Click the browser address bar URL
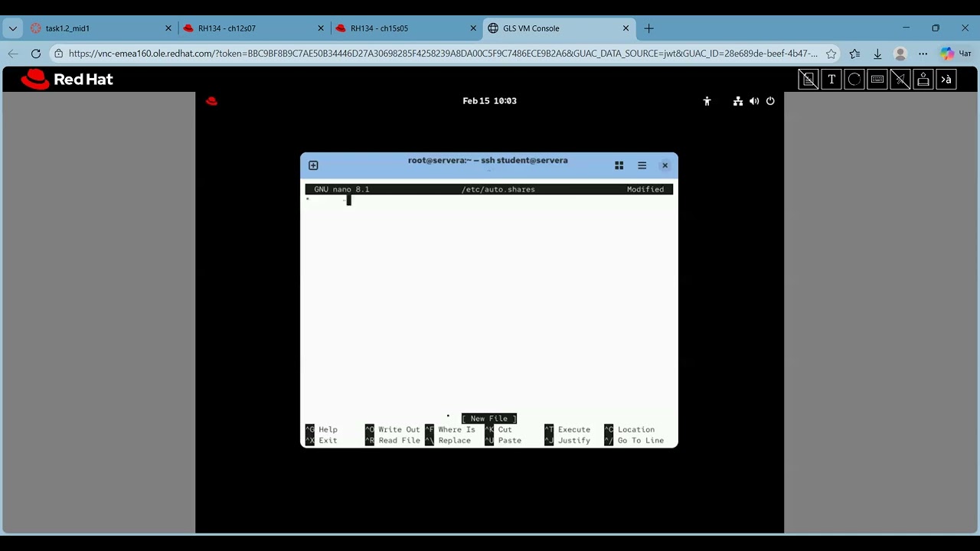Screen dimensions: 980x551 point(443,54)
